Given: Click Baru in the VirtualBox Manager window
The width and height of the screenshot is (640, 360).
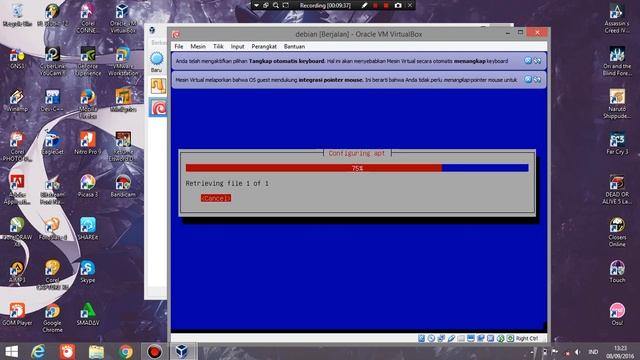Looking at the screenshot, I should tap(157, 62).
